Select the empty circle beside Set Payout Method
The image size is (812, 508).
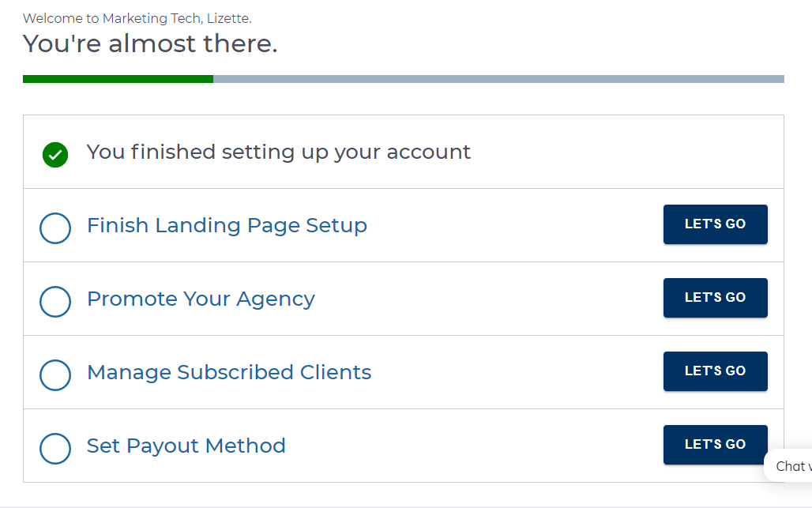click(55, 449)
